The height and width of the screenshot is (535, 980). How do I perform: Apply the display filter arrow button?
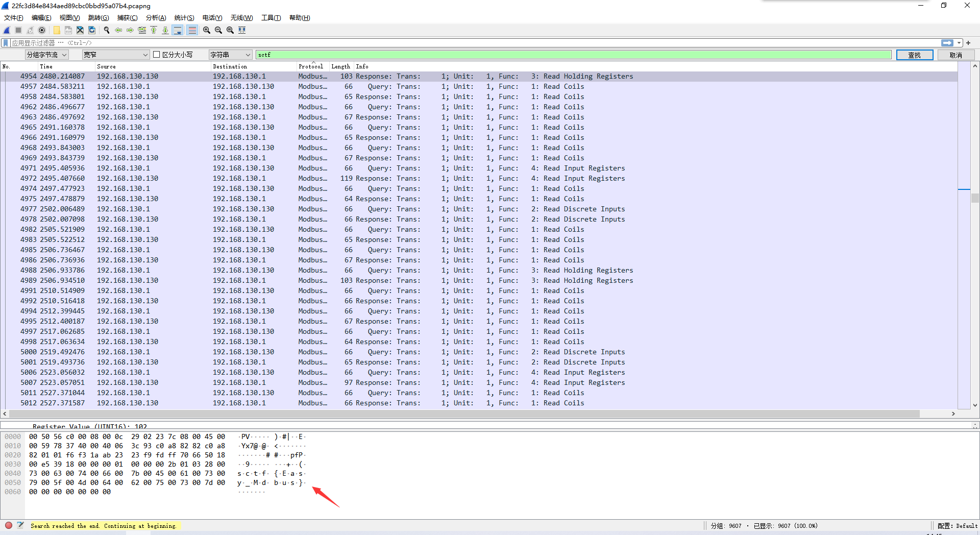(947, 43)
